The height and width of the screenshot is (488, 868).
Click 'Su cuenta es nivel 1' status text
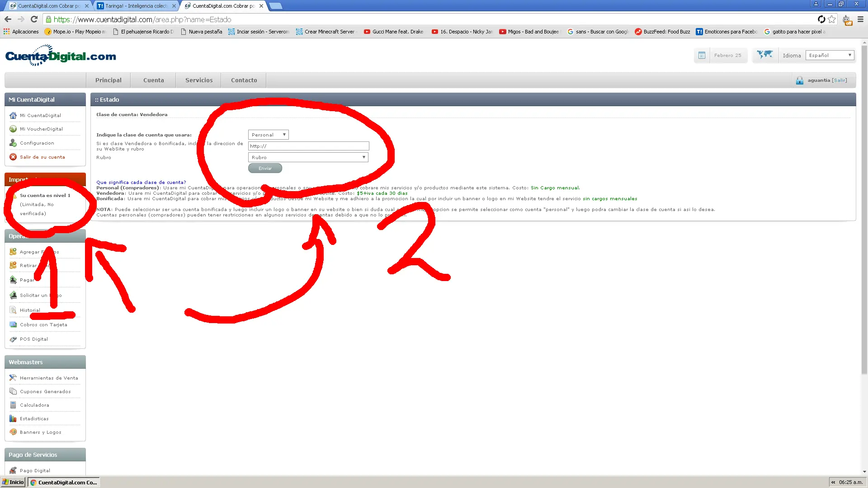tap(45, 195)
